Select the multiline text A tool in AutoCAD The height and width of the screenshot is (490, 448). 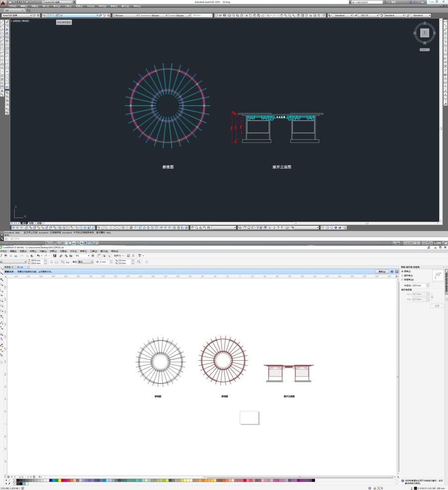point(2,91)
